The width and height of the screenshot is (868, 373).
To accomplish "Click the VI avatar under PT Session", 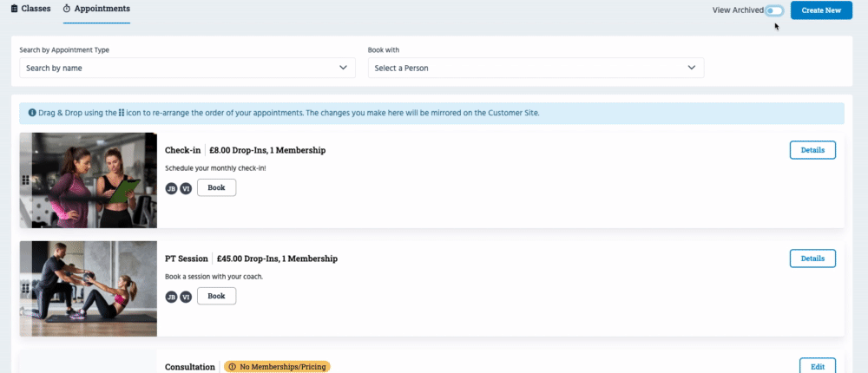I will [186, 297].
